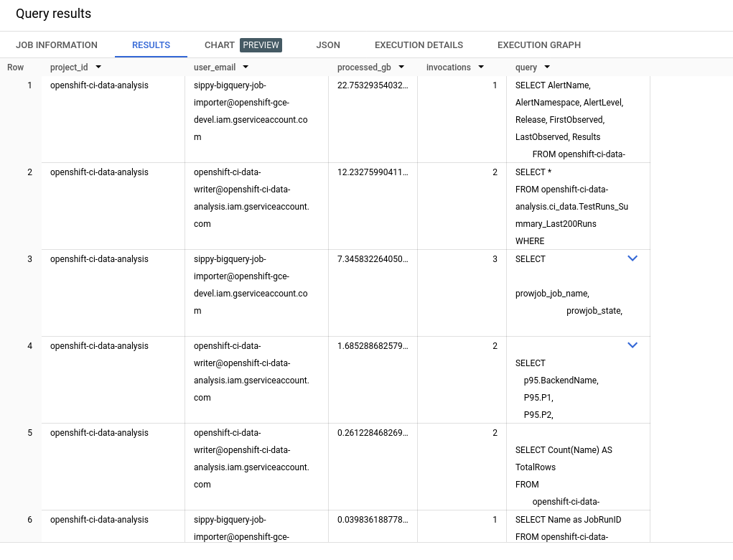Open project_id column dropdown arrow

[98, 67]
